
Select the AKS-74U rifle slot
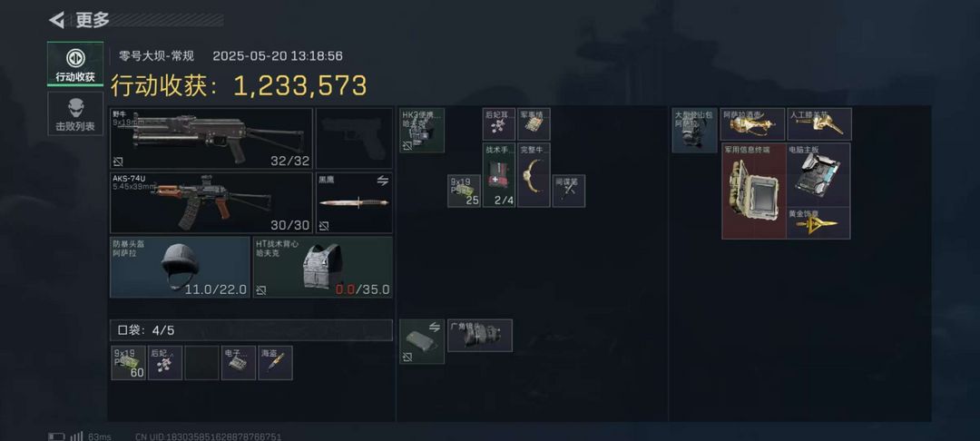click(x=211, y=203)
